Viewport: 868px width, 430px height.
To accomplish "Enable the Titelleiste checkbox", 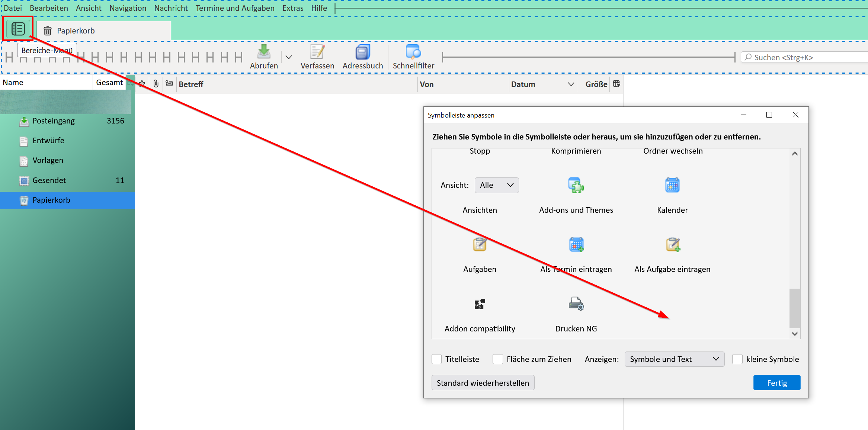I will pos(437,359).
